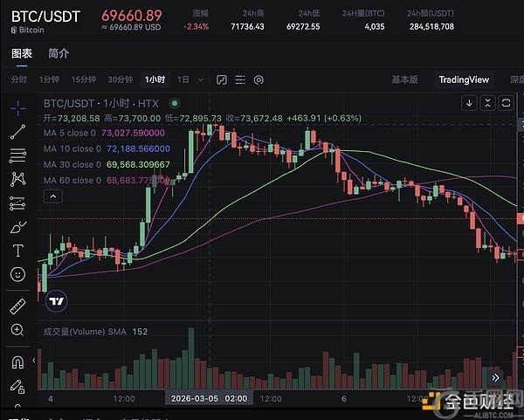The height and width of the screenshot is (420, 524).
Task: Select the ruler measure tool
Action: click(x=17, y=306)
